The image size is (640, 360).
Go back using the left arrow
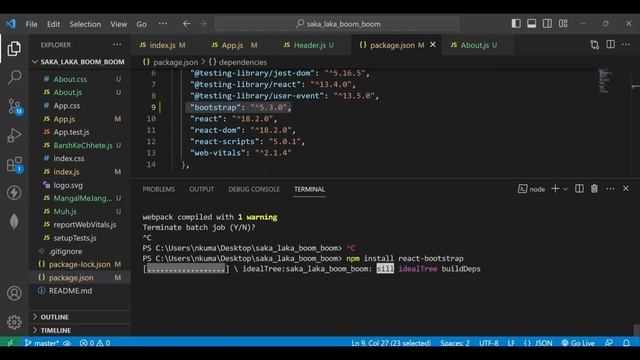coord(187,24)
